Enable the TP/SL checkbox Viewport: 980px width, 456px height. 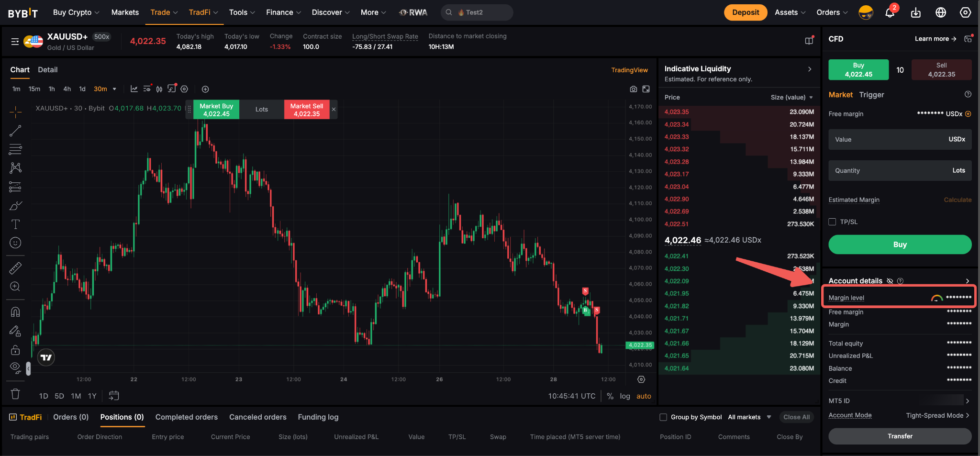[x=832, y=222]
